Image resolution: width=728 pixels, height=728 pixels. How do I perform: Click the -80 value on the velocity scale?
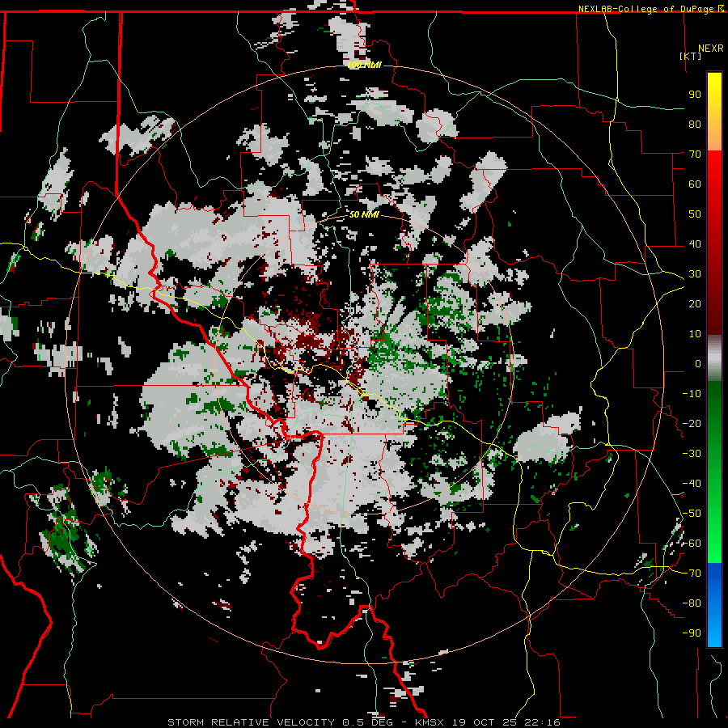(692, 603)
